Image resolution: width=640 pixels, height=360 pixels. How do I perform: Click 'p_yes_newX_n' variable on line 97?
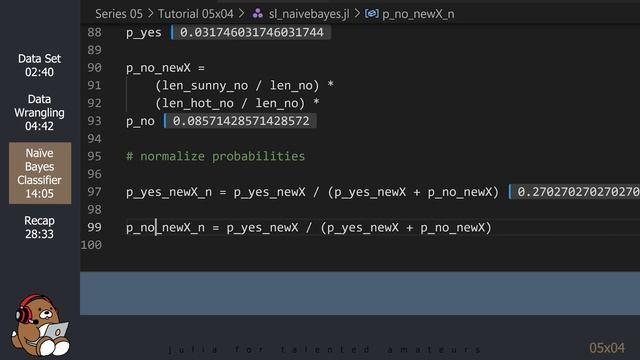(x=169, y=192)
